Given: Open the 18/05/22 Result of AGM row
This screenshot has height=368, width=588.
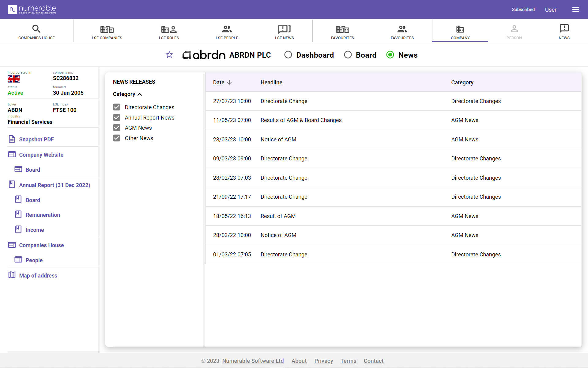Looking at the screenshot, I should point(393,216).
